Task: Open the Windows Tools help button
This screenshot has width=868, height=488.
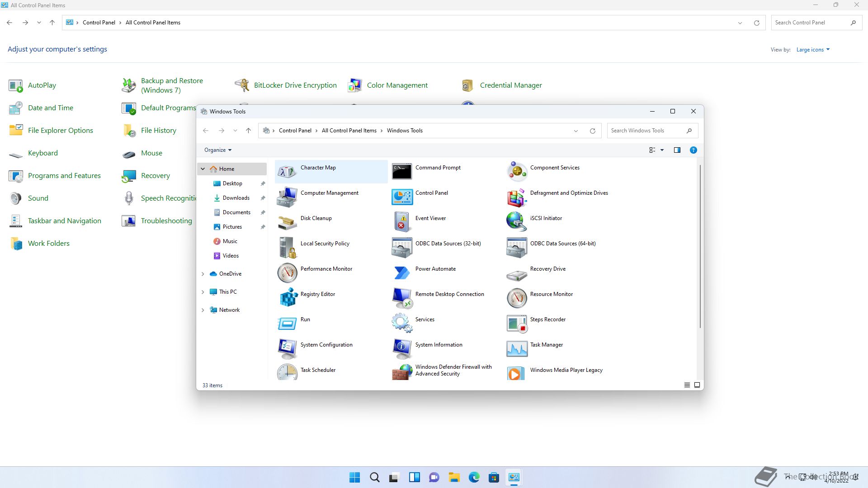Action: (x=693, y=150)
